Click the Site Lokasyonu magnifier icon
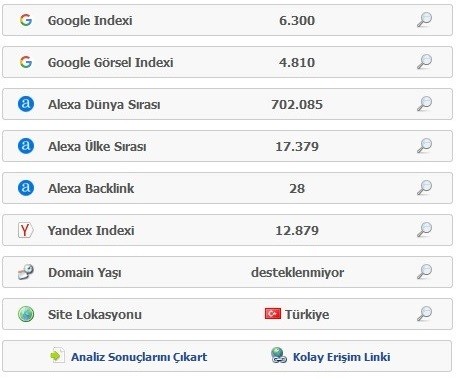The image size is (456, 379). 424,314
